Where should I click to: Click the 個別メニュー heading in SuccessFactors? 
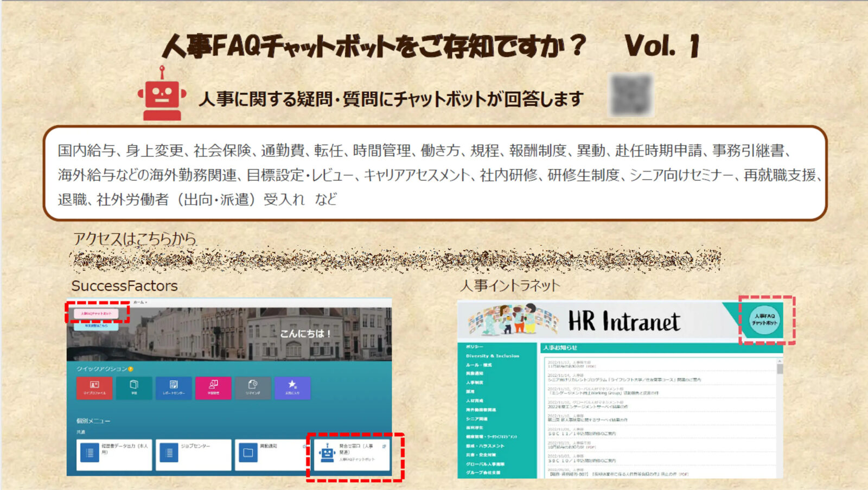click(93, 421)
